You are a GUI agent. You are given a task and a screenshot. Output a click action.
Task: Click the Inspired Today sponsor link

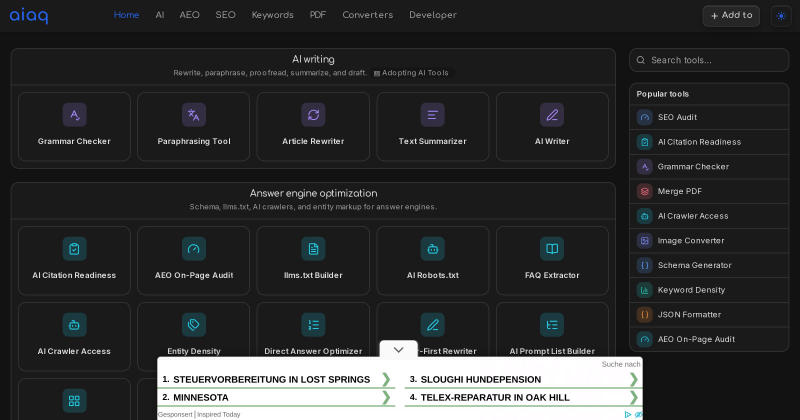pos(218,415)
